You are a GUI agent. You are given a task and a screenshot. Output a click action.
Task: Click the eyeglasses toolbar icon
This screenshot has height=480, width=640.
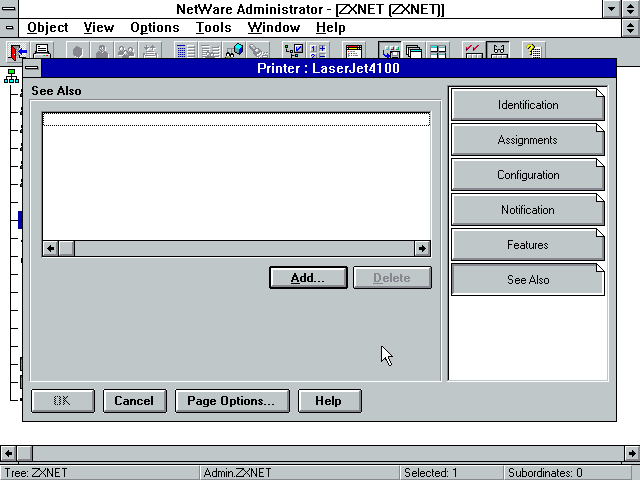pos(498,51)
